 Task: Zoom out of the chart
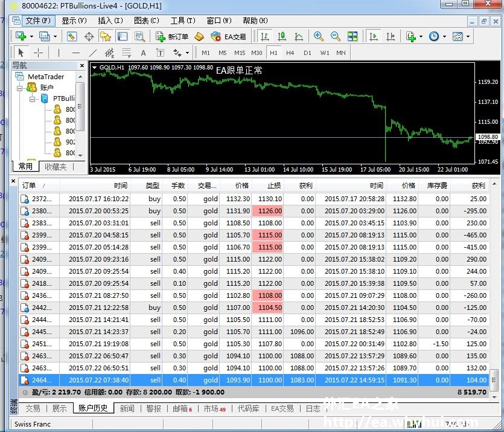336,36
